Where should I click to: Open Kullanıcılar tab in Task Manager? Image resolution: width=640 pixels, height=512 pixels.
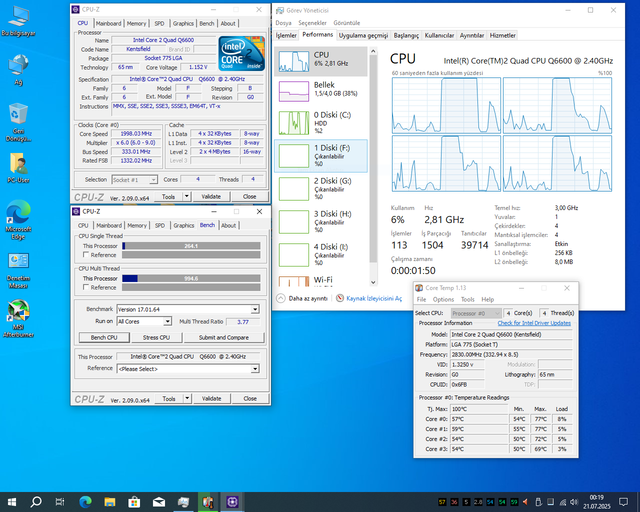point(439,36)
